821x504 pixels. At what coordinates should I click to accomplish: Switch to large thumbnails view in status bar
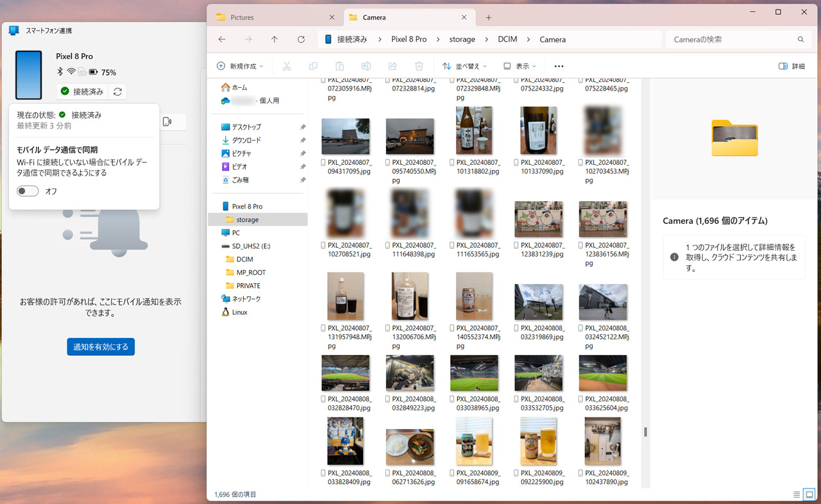pos(809,494)
